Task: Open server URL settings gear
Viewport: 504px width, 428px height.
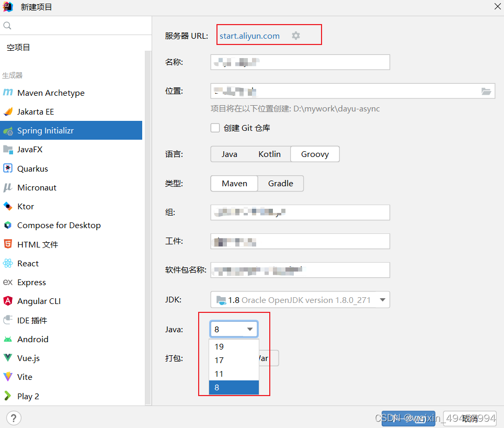Action: (296, 36)
